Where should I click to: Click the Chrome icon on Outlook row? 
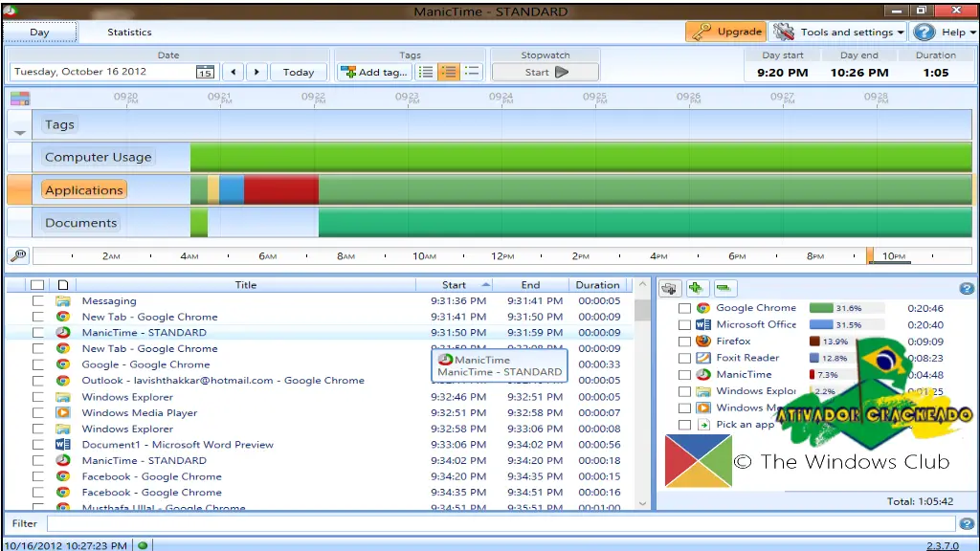[x=62, y=380]
